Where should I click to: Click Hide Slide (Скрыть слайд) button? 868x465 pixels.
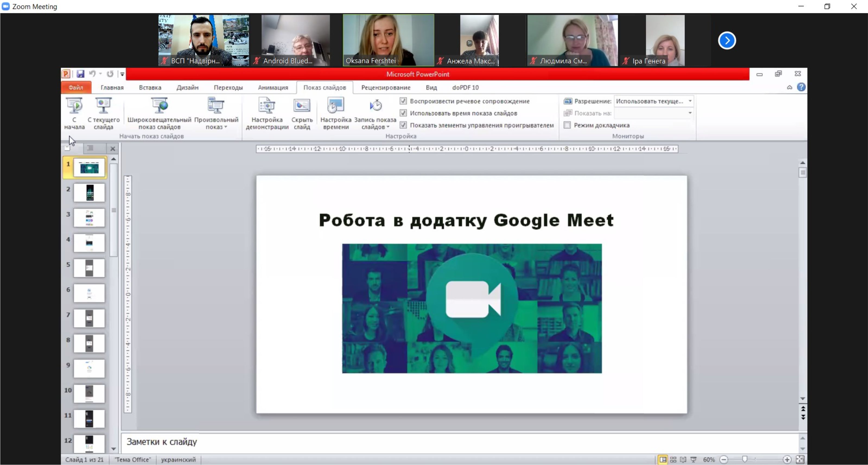tap(301, 113)
